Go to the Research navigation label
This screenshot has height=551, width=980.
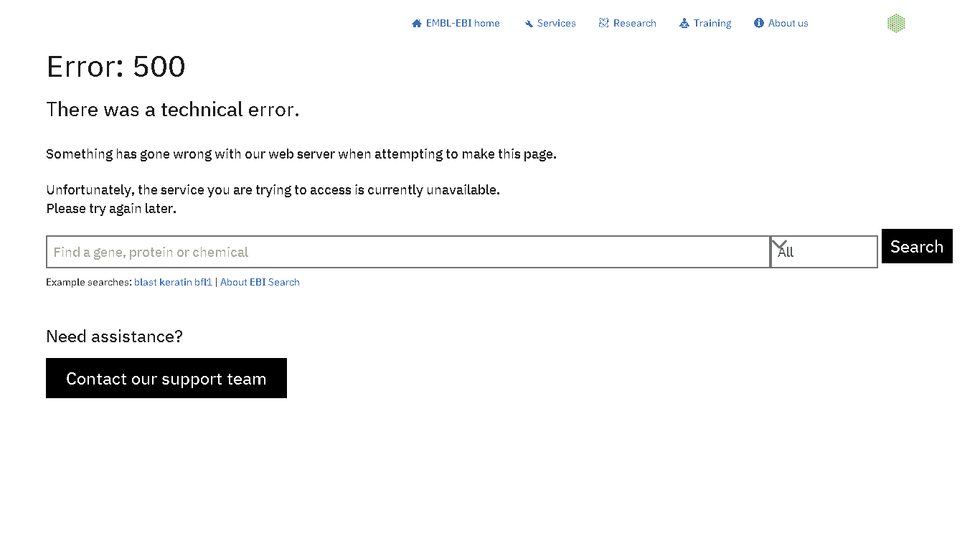634,23
